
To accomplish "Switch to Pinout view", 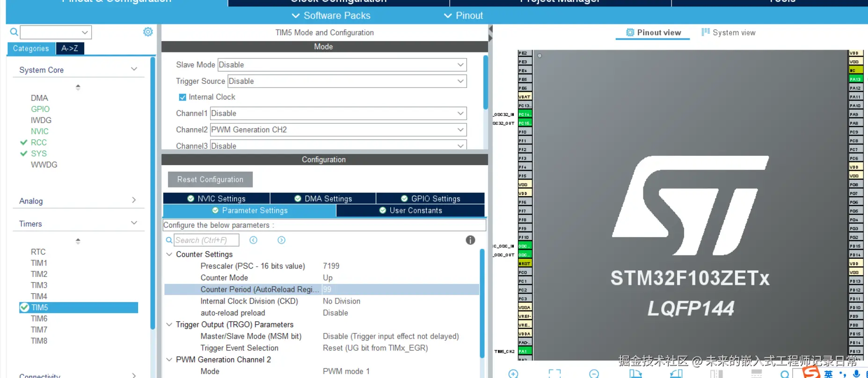I will click(653, 32).
